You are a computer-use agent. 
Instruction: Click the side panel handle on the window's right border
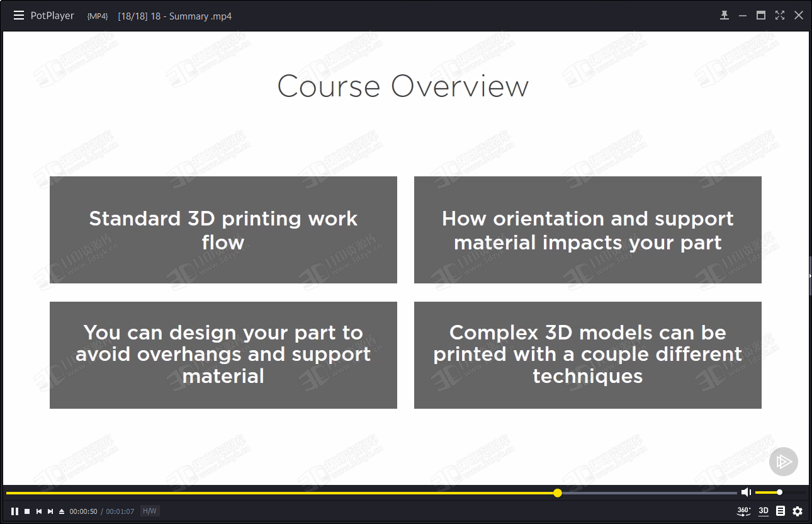click(x=810, y=275)
